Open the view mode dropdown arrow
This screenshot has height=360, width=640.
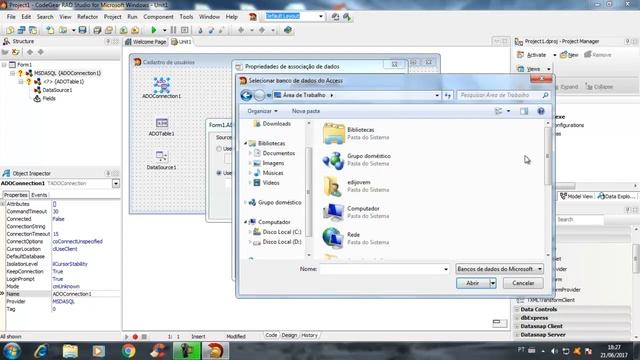point(508,111)
